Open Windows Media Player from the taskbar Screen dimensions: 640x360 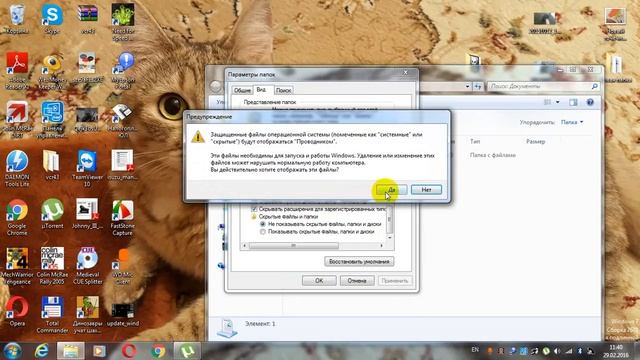pos(99,351)
